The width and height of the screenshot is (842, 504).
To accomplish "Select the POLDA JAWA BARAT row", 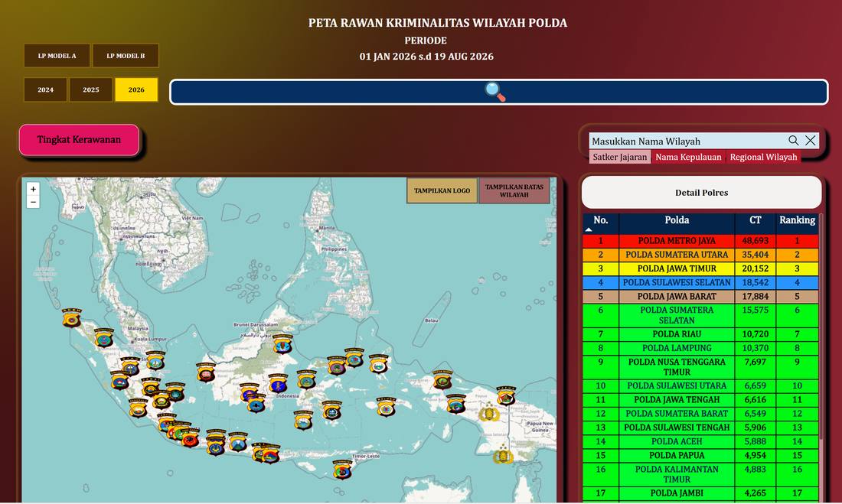I will (x=700, y=296).
